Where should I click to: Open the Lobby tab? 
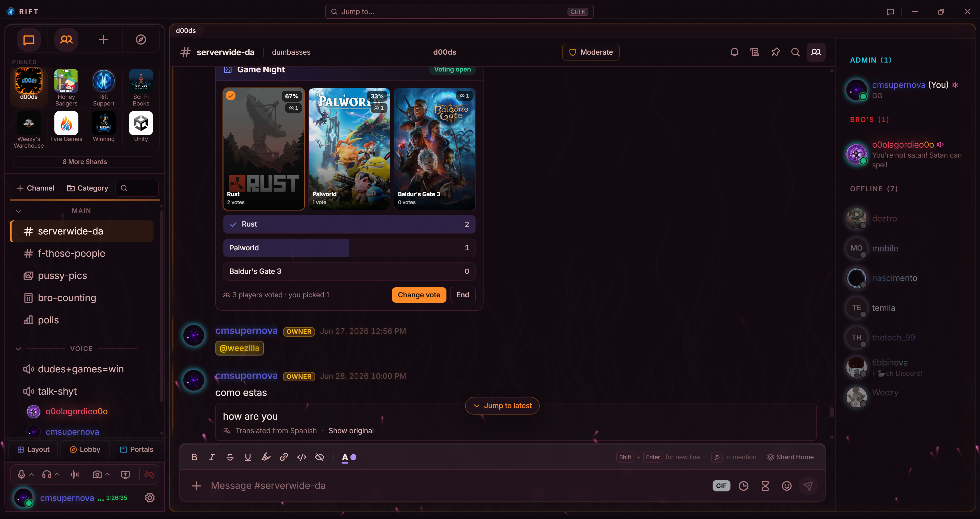pos(85,449)
